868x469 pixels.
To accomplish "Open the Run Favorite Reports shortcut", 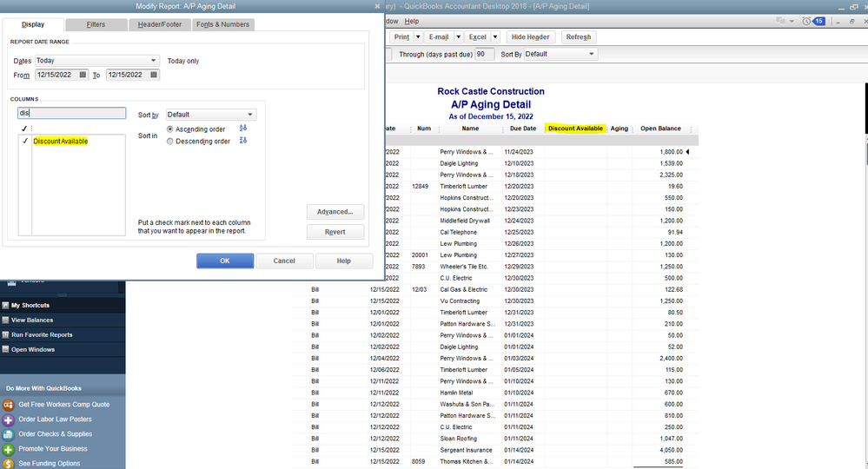I will 42,334.
